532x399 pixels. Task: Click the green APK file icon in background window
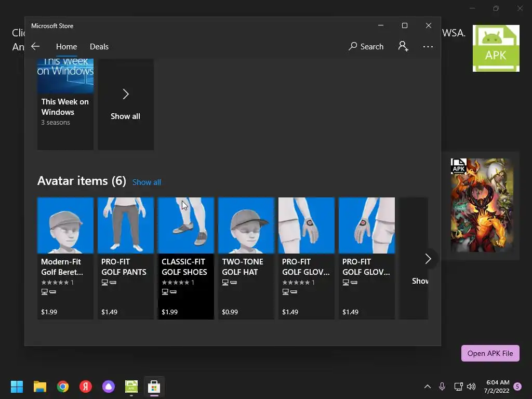pyautogui.click(x=496, y=48)
